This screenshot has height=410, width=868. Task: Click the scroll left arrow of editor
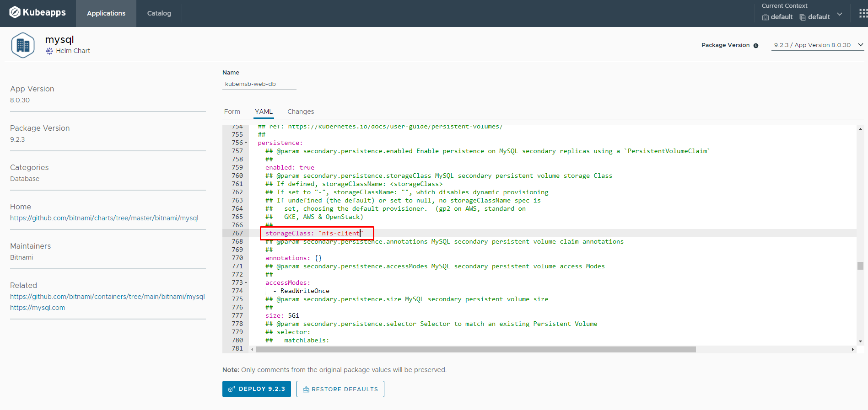(x=252, y=349)
